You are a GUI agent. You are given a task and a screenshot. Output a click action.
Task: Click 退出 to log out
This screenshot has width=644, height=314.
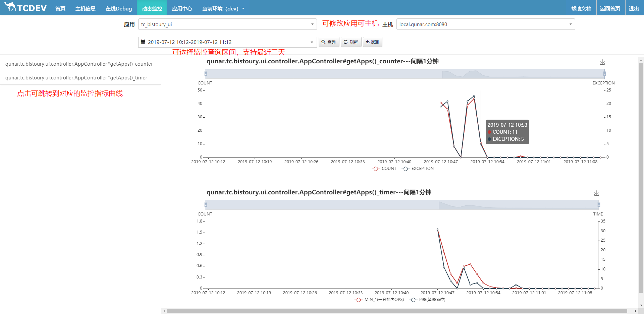(634, 9)
